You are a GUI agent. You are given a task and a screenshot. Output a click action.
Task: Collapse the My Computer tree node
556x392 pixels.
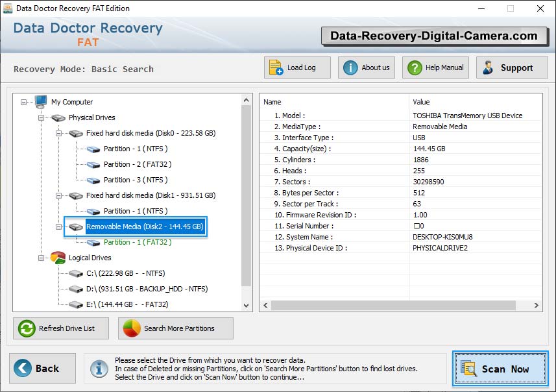tap(23, 102)
